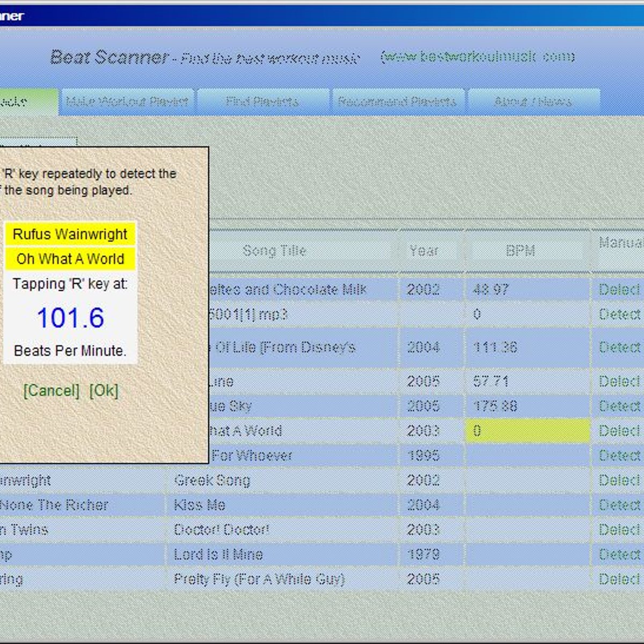This screenshot has height=644, width=644.
Task: Select the Kiss Me title cell
Action: [281, 504]
